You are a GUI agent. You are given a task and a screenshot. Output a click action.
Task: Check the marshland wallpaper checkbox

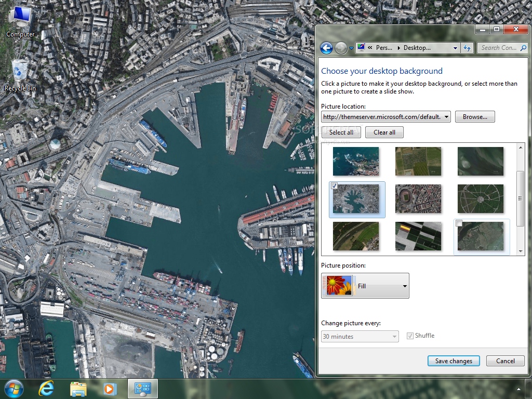tap(459, 223)
